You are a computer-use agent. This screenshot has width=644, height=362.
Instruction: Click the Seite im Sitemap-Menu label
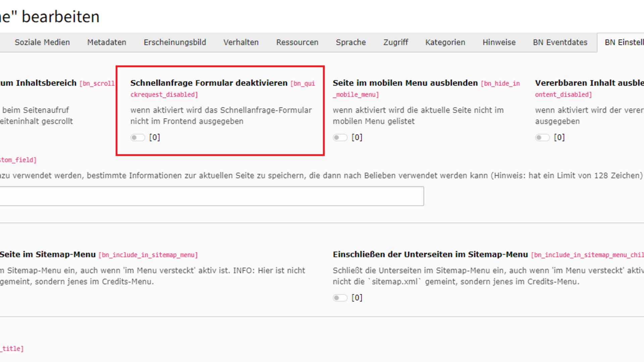click(48, 254)
